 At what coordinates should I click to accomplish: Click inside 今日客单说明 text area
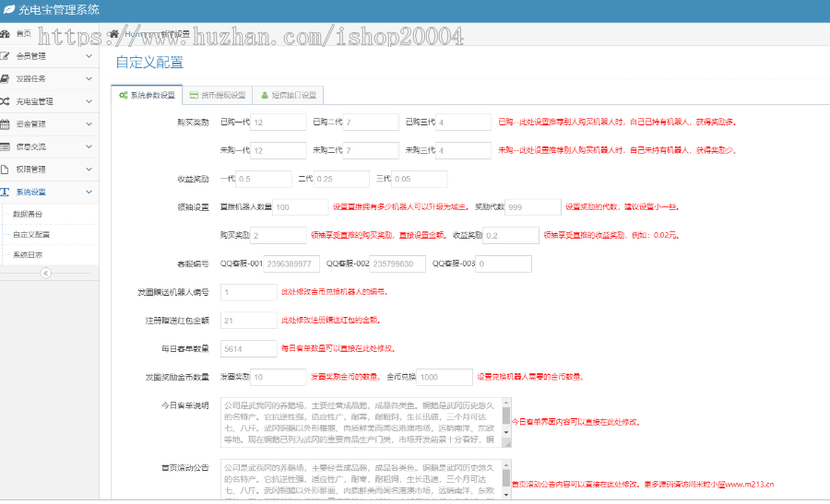click(x=361, y=423)
